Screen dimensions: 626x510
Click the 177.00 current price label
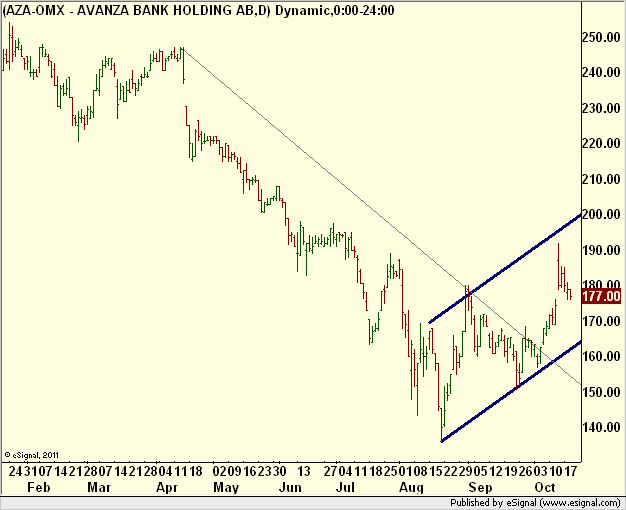click(x=601, y=296)
